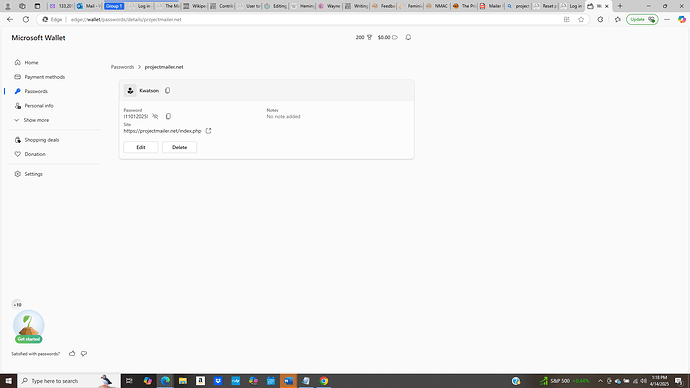Click the browser Update button

[642, 19]
